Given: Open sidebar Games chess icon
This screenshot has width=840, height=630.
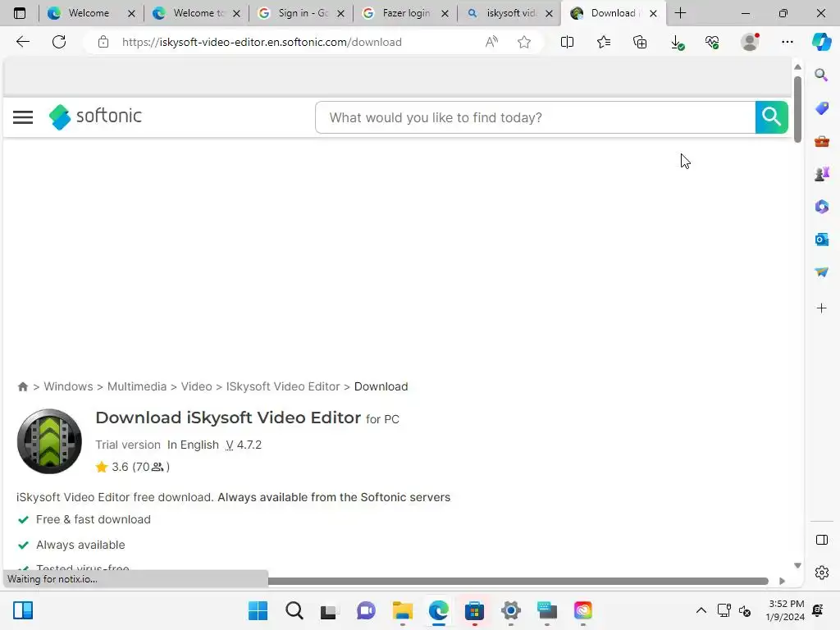Looking at the screenshot, I should [821, 174].
